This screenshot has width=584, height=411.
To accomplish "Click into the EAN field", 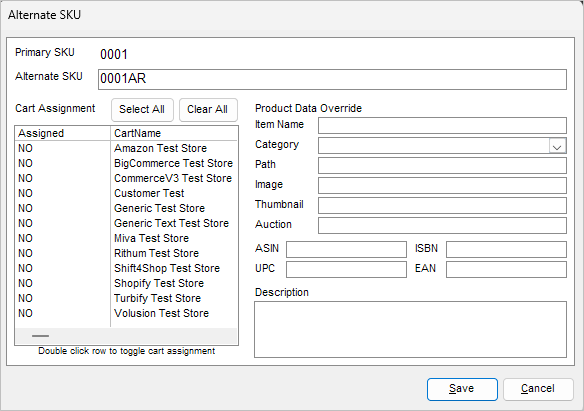I will [506, 270].
